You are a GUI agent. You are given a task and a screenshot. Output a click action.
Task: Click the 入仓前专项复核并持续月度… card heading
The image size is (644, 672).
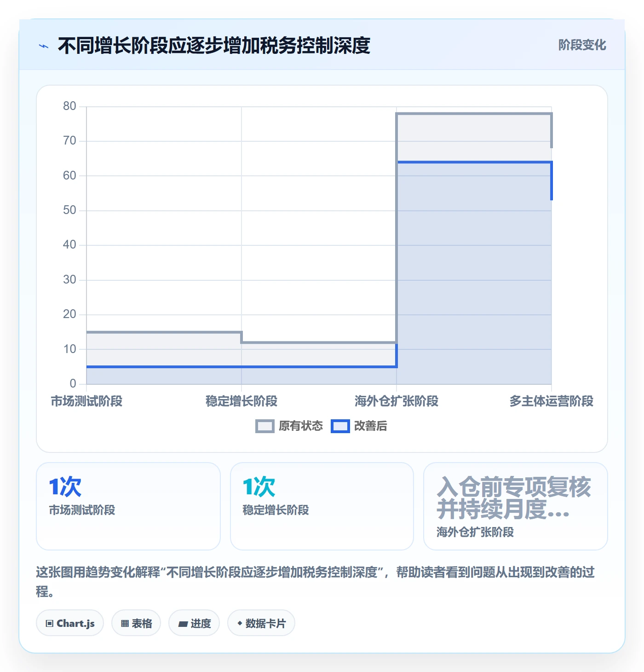[x=514, y=498]
